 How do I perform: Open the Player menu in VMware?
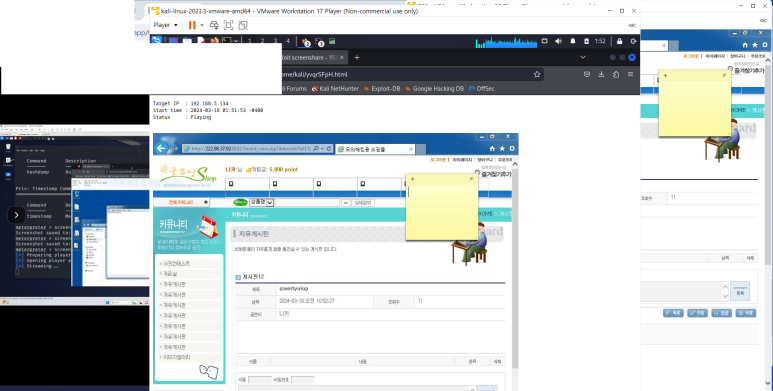165,25
